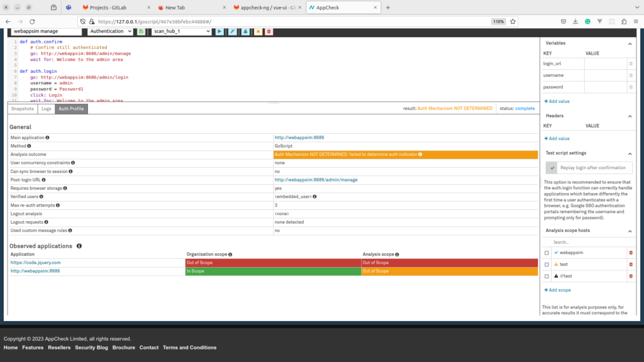Toggle Replay login after confirmation
Viewport: 644px width, 362px height.
tap(552, 168)
